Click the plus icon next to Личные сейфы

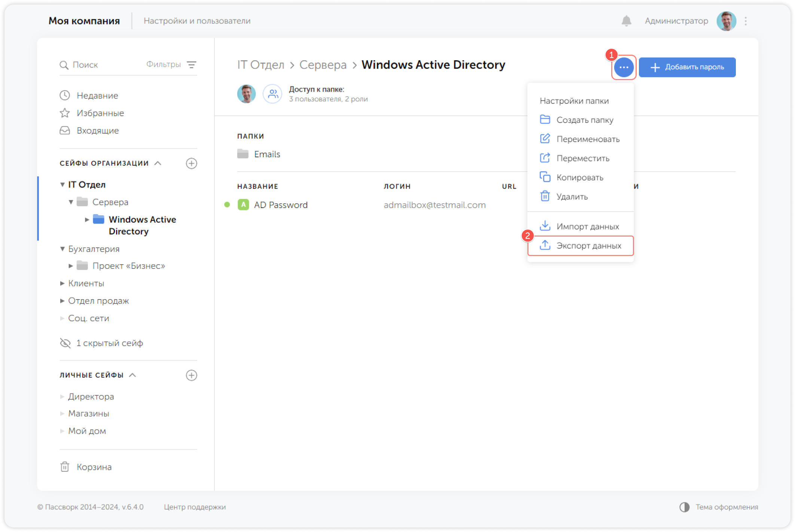[191, 375]
